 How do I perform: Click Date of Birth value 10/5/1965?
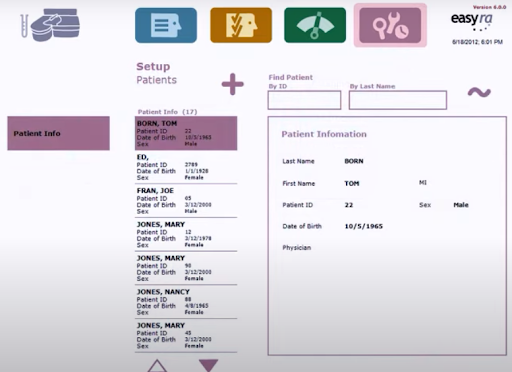364,226
